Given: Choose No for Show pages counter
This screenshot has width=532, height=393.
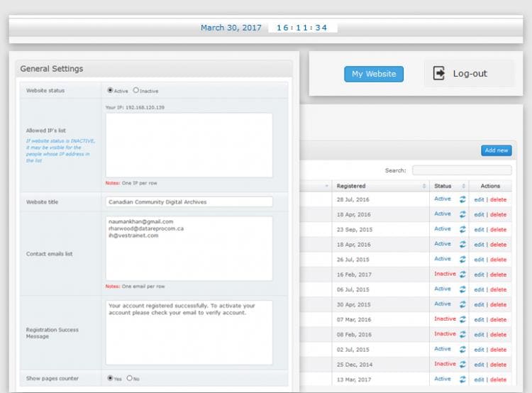Looking at the screenshot, I should (129, 378).
